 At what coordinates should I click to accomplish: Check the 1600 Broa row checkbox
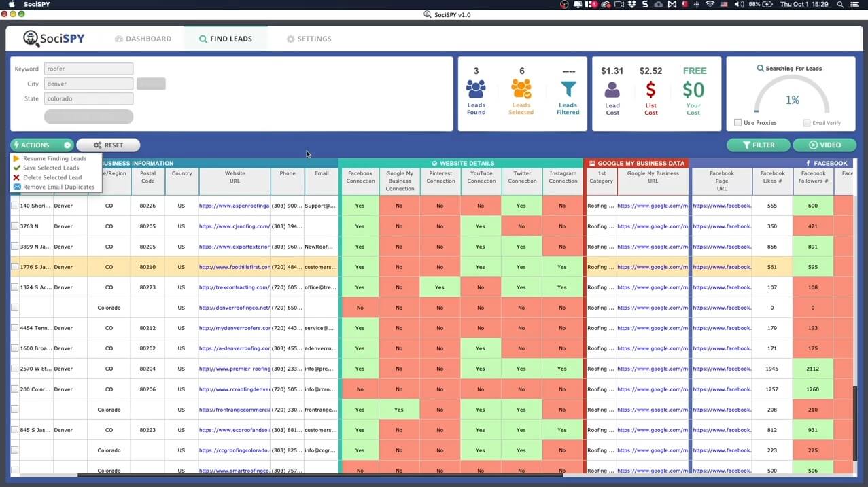click(15, 348)
